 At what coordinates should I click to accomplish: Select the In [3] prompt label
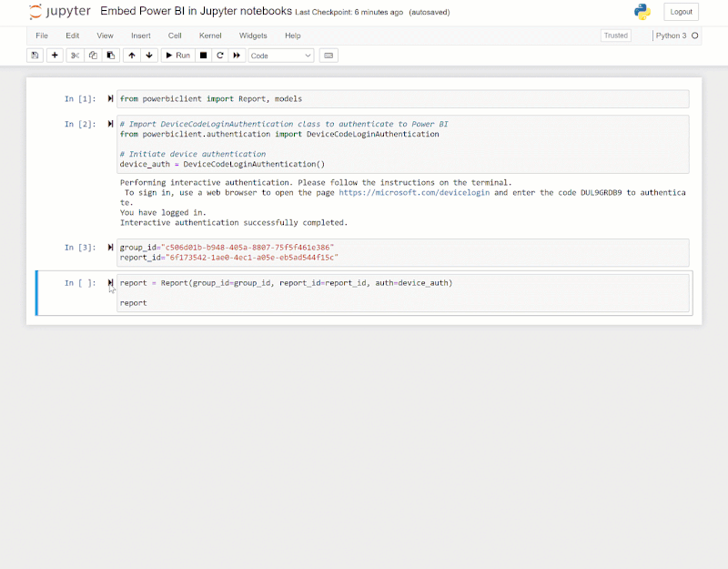pyautogui.click(x=80, y=248)
